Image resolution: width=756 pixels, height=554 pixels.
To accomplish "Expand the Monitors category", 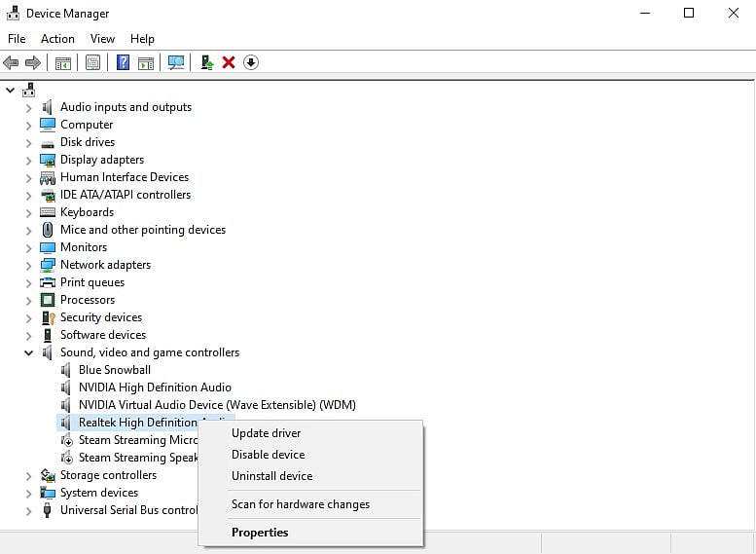I will pyautogui.click(x=28, y=248).
